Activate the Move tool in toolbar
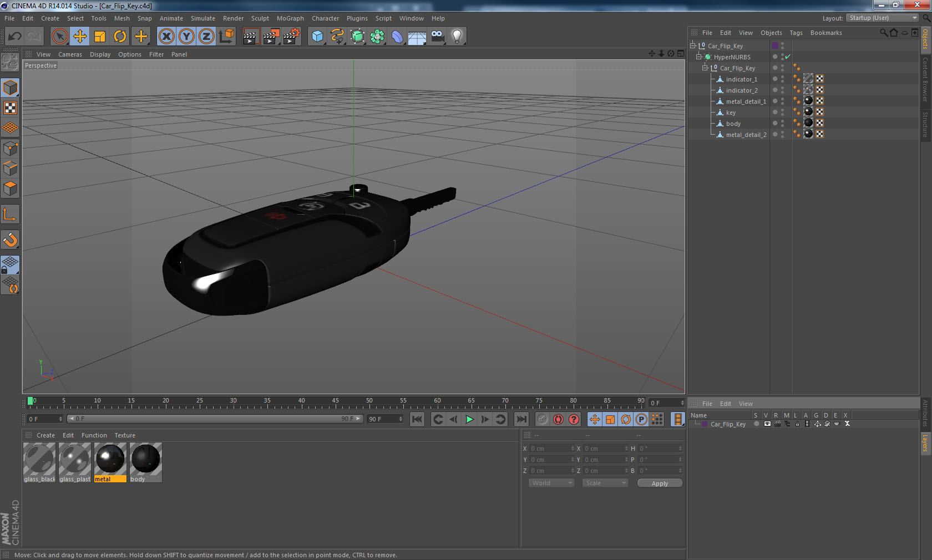 [80, 37]
